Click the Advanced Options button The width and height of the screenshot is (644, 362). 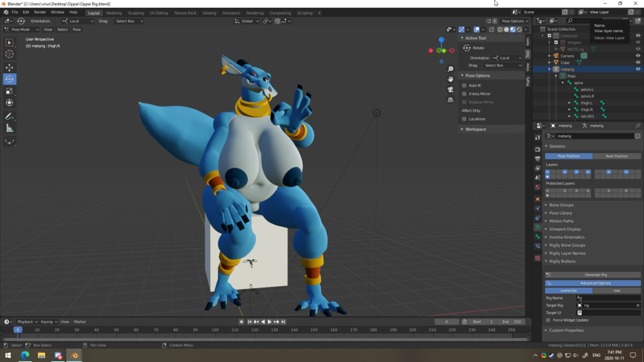[x=593, y=283]
